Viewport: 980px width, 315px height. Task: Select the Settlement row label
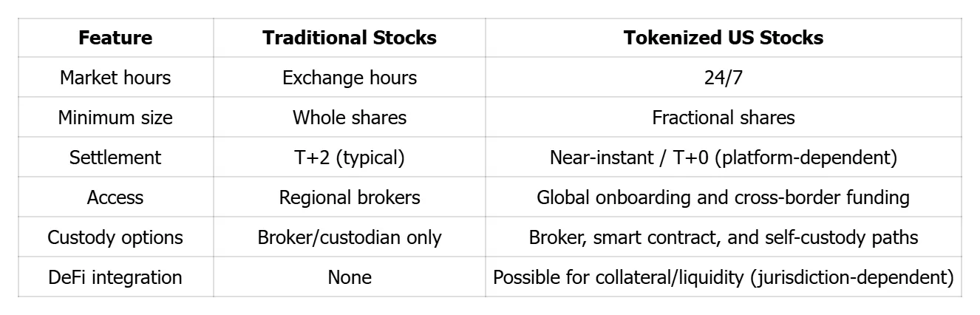(x=115, y=157)
